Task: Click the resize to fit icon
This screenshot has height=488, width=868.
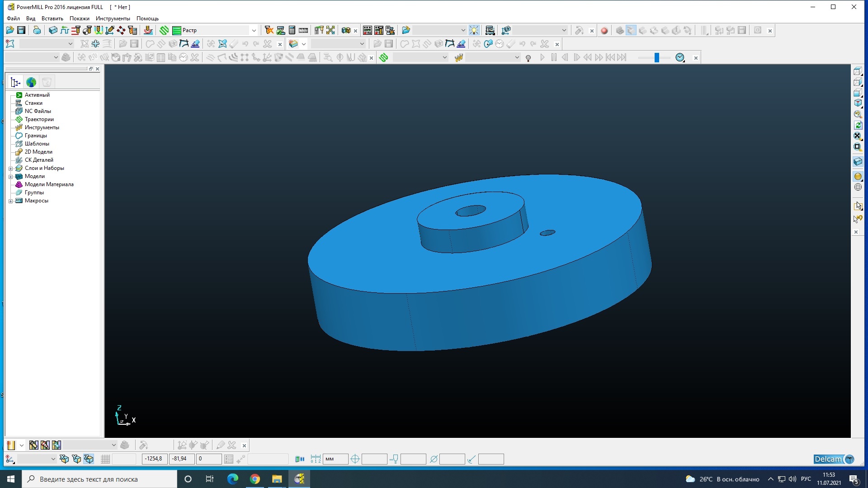Action: (858, 136)
